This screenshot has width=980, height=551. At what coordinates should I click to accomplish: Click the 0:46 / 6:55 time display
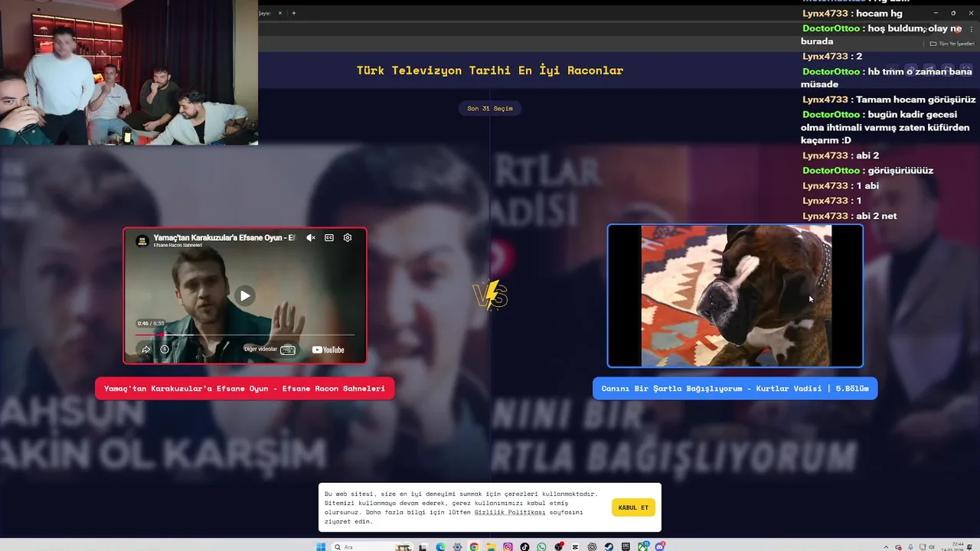pyautogui.click(x=151, y=324)
